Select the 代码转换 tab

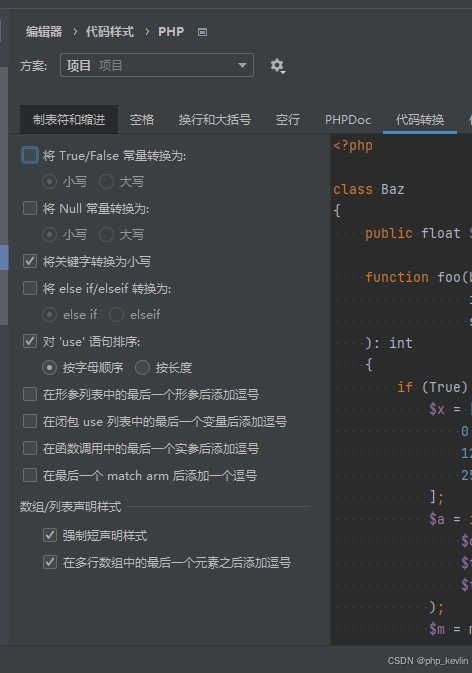click(x=420, y=120)
